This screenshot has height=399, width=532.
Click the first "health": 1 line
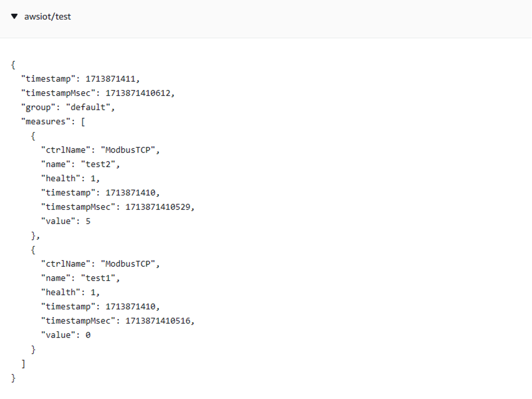(71, 179)
